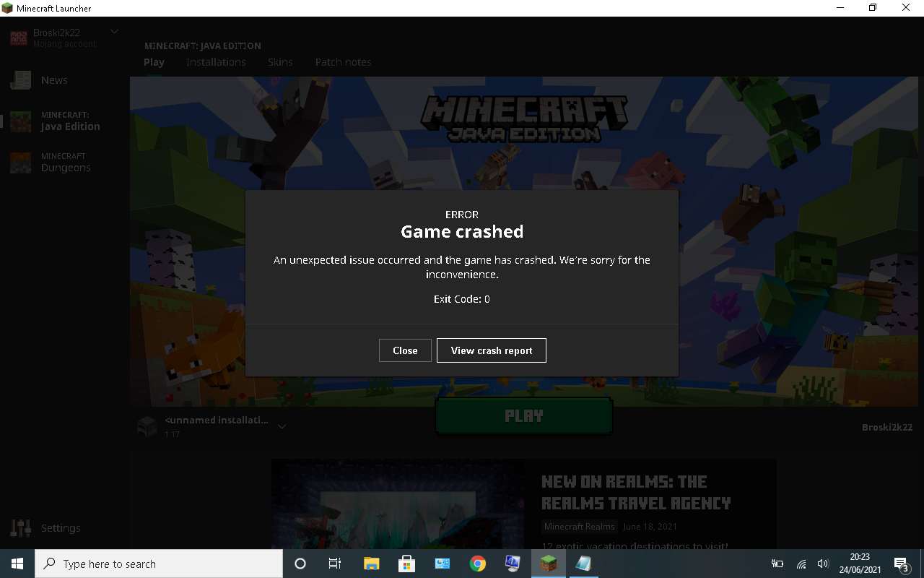Screen dimensions: 924x578
Task: Click the taskbar search box
Action: pos(159,564)
